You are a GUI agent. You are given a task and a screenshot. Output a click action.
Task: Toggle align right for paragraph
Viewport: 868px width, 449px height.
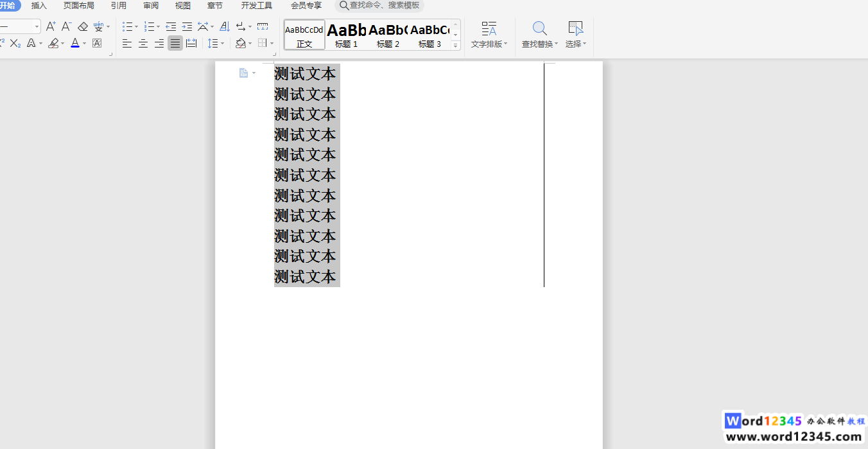159,43
